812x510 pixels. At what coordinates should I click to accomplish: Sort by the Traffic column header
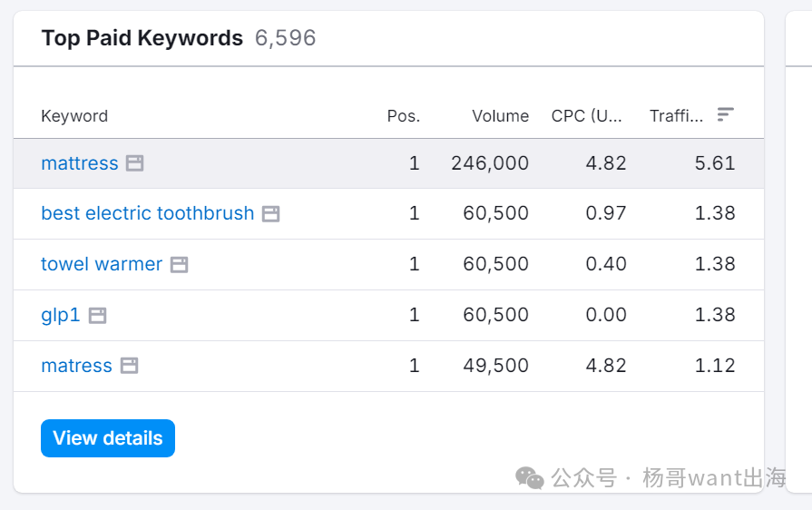pyautogui.click(x=676, y=116)
